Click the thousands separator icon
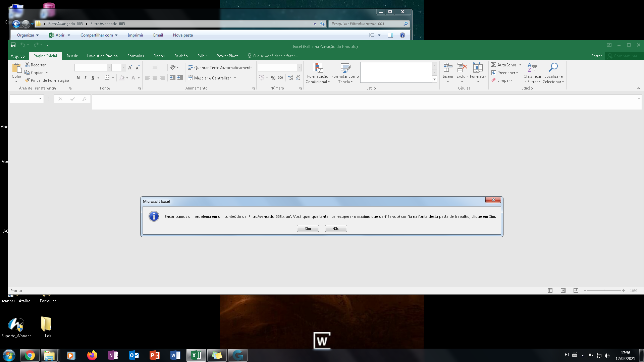 point(280,78)
